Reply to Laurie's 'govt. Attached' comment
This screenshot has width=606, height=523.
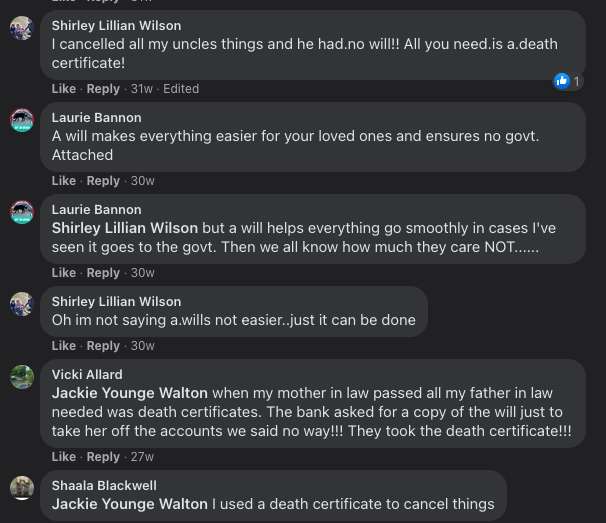tap(103, 181)
